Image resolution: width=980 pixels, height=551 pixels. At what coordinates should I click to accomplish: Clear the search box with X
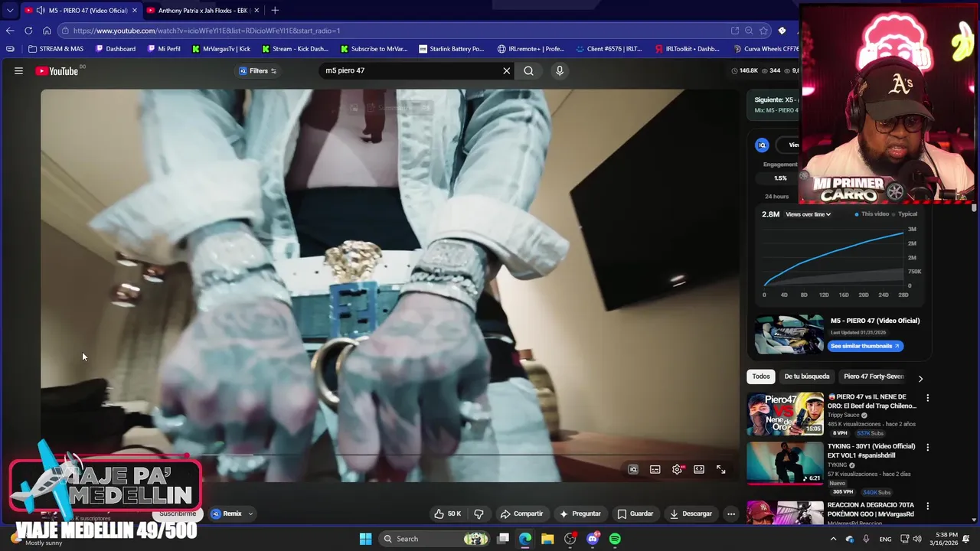[x=506, y=70]
